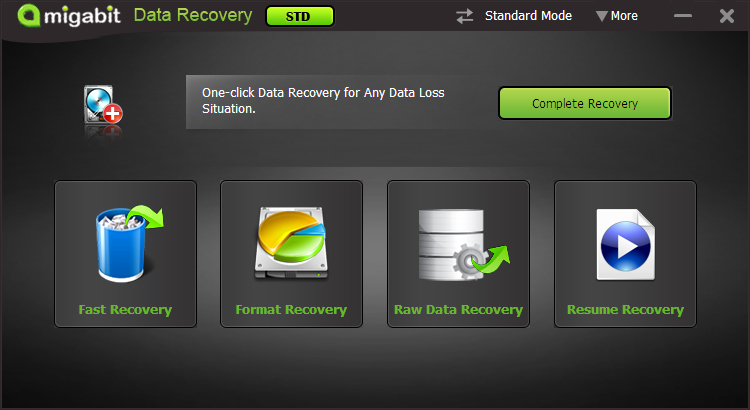Image resolution: width=750 pixels, height=410 pixels.
Task: Start Complete Recovery with the green button
Action: click(x=585, y=103)
